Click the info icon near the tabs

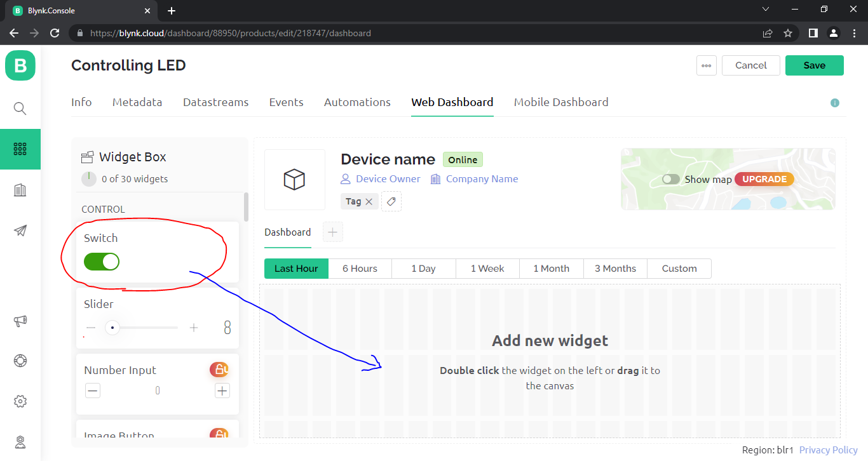point(835,103)
